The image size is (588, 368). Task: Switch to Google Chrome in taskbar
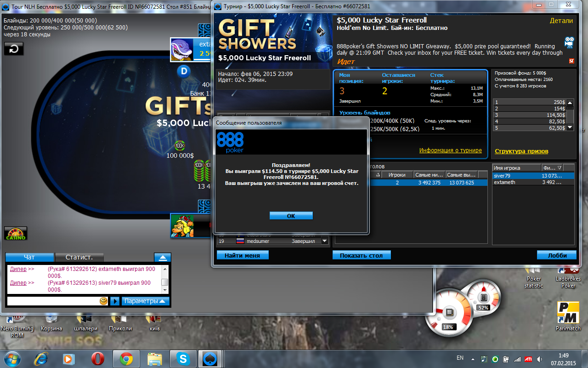point(126,358)
